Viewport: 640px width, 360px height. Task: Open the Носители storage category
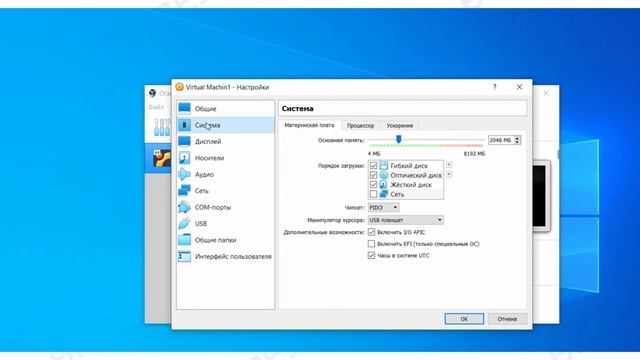[226, 158]
